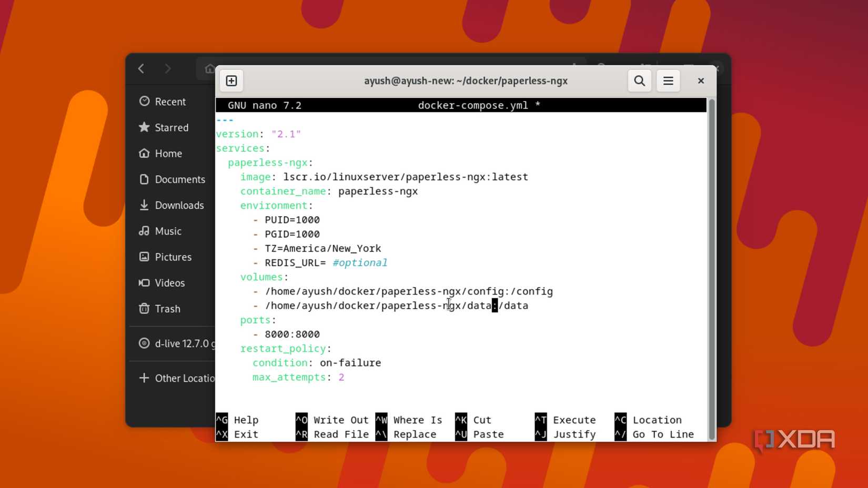Open the d-live 12.7.0 disc entry
Screen dimensions: 868x488
(177, 343)
